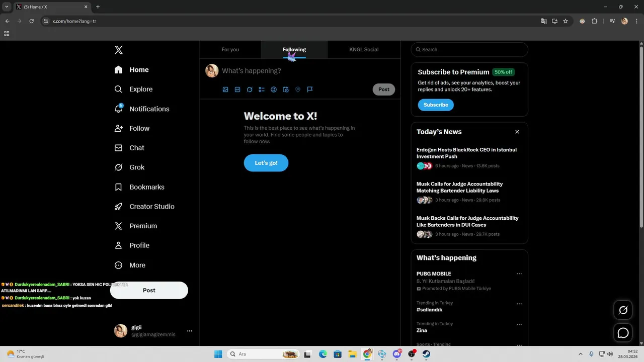
Task: Close the Today's News panel
Action: 517,132
